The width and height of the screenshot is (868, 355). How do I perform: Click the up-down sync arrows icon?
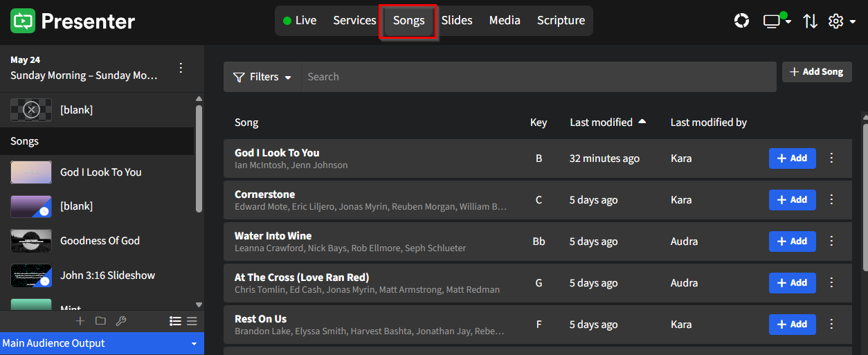810,21
